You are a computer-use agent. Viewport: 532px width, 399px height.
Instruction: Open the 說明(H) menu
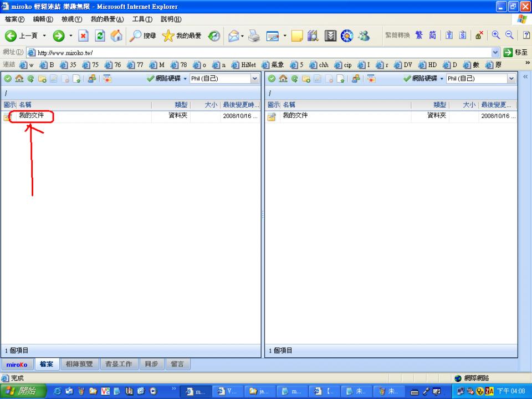click(171, 19)
